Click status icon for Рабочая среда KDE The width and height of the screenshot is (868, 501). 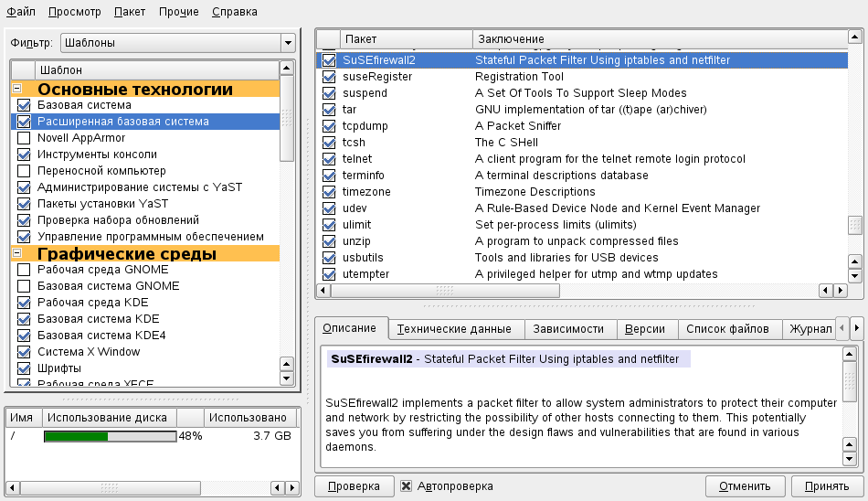click(x=24, y=303)
